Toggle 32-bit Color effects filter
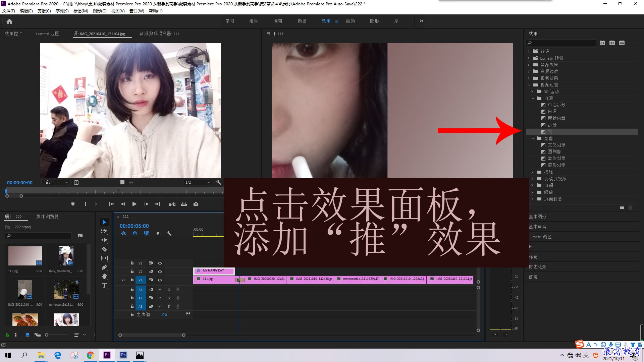 [612, 43]
